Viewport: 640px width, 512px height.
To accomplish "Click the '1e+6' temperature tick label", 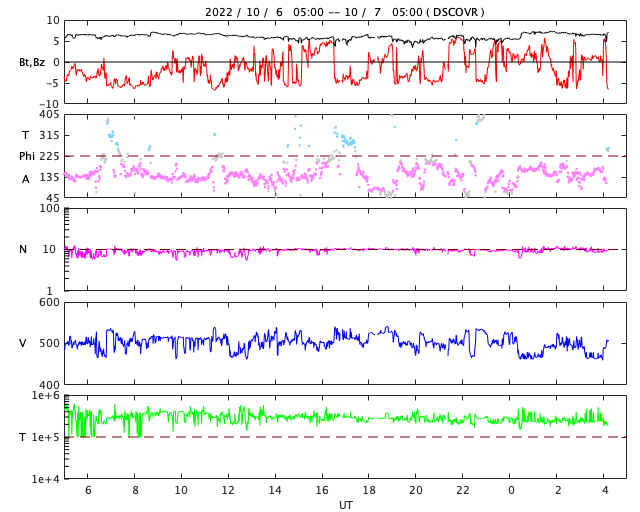I will [45, 396].
